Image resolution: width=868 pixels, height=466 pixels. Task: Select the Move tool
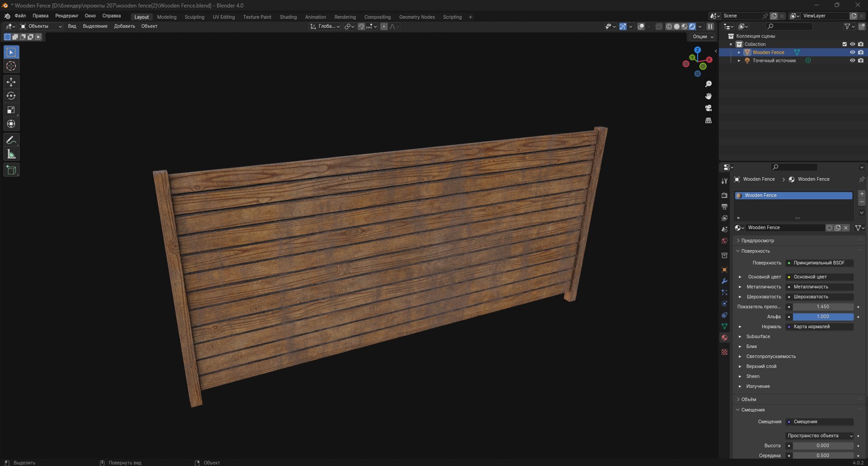pyautogui.click(x=11, y=82)
